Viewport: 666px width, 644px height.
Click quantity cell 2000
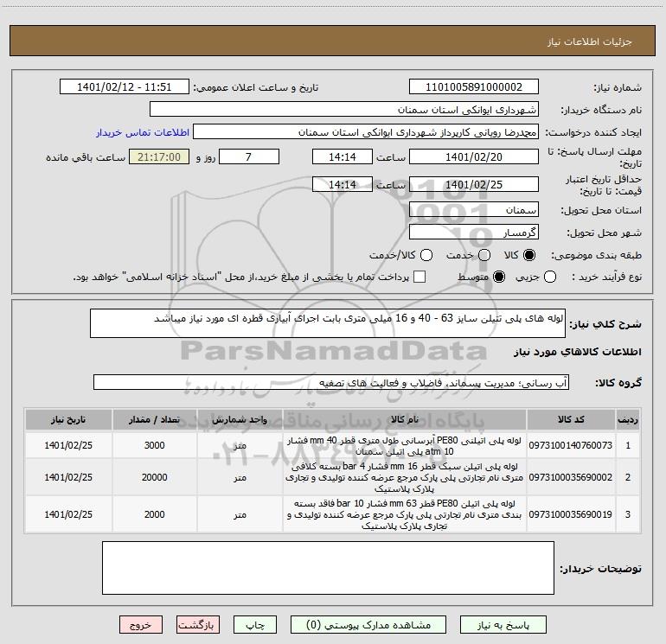(155, 514)
